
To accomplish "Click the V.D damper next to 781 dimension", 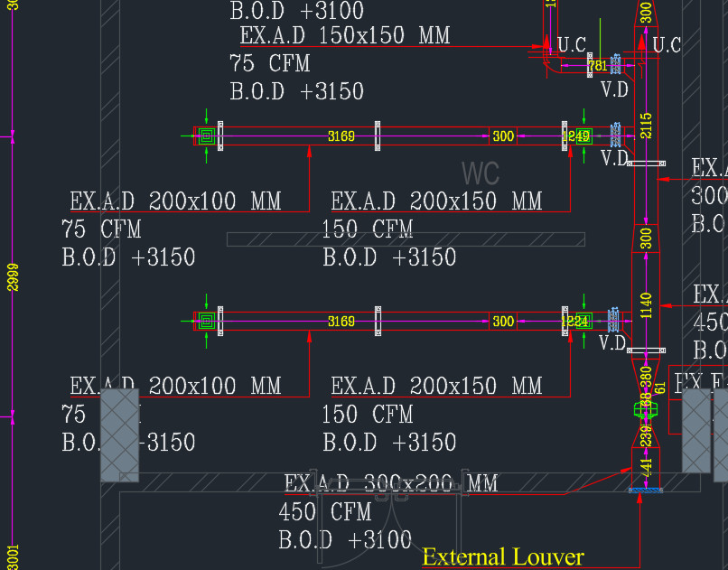I will click(617, 65).
